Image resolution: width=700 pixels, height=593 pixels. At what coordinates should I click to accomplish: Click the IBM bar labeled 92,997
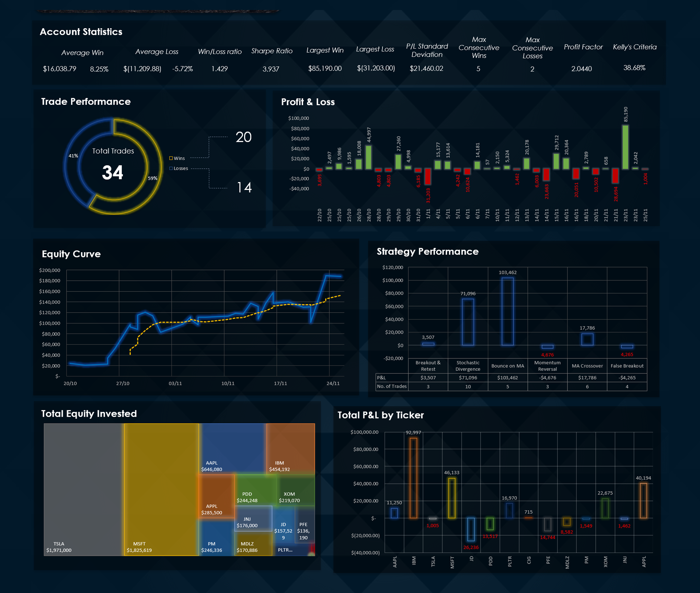(x=413, y=478)
